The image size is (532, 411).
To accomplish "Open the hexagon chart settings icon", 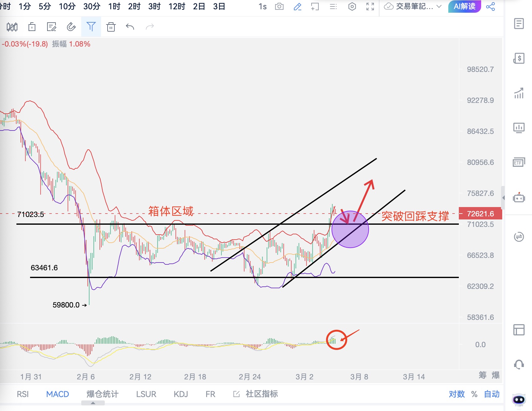I will pyautogui.click(x=352, y=7).
